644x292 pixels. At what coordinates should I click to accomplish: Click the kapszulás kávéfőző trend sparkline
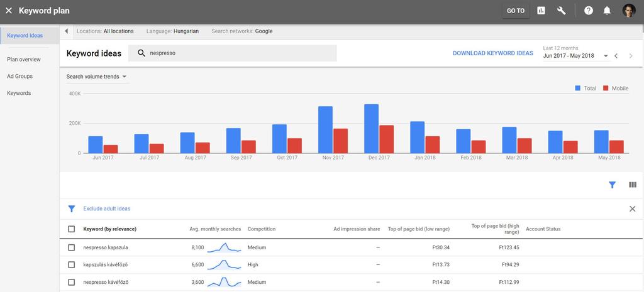pyautogui.click(x=224, y=265)
